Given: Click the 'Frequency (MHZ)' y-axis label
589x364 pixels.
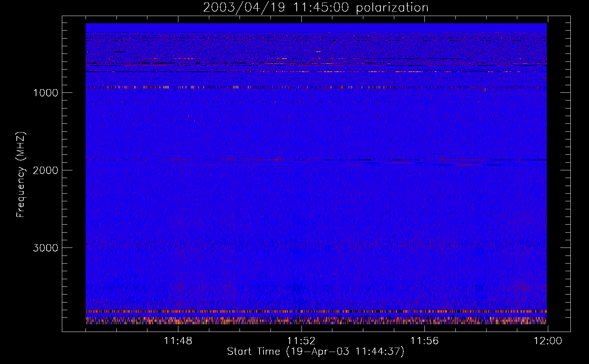Looking at the screenshot, I should point(21,175).
